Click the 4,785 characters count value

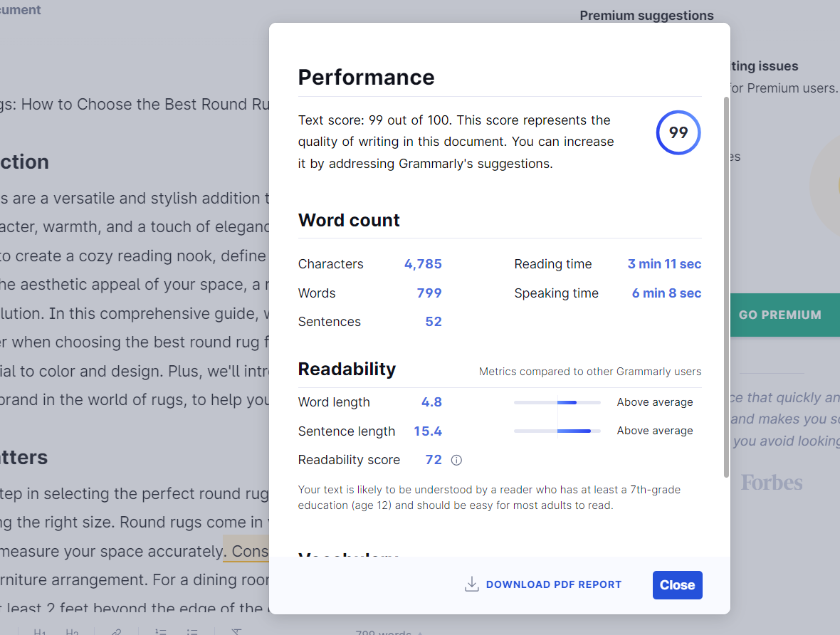(423, 264)
